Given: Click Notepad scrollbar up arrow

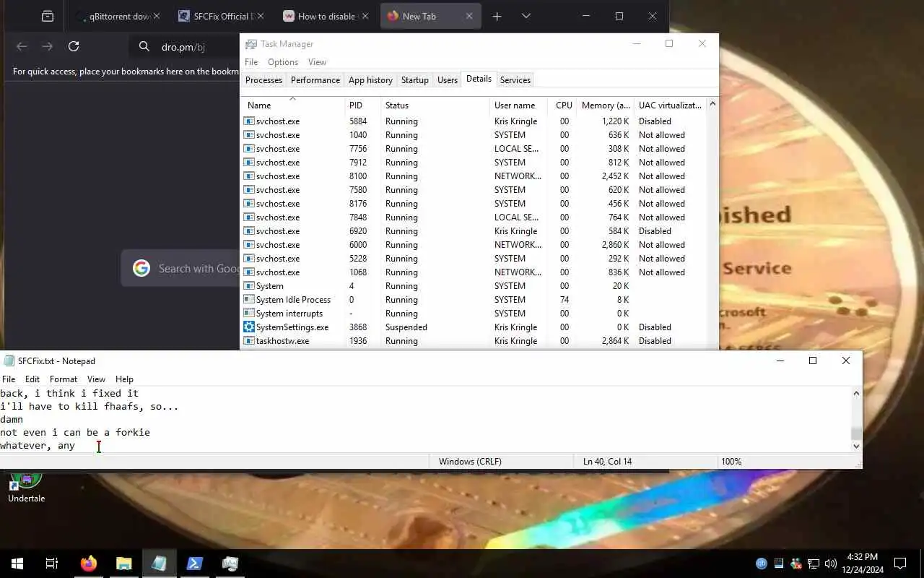Looking at the screenshot, I should [x=856, y=393].
